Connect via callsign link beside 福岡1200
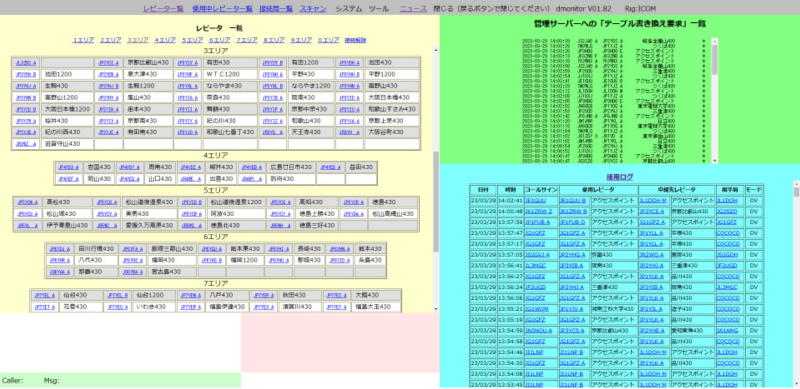The image size is (800, 389). tap(212, 260)
